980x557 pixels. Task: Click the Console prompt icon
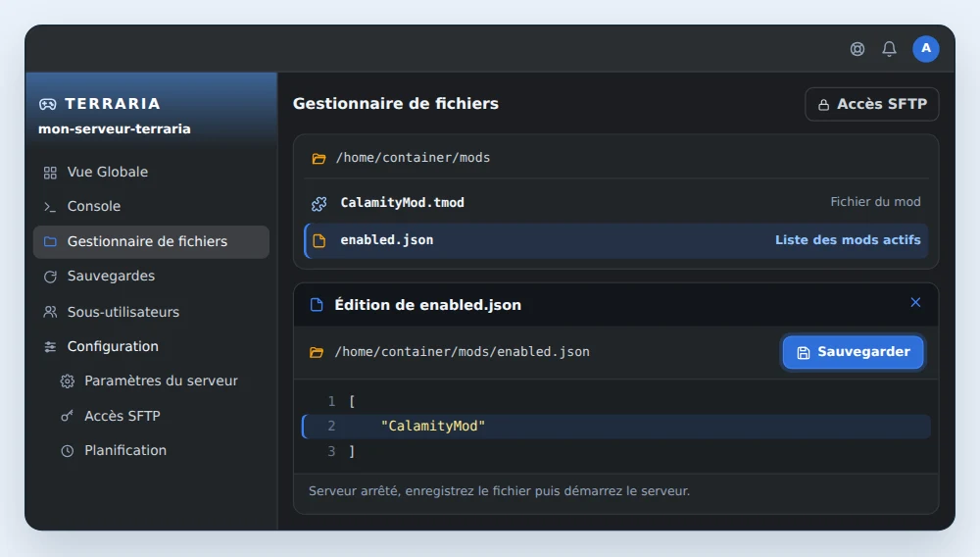50,207
